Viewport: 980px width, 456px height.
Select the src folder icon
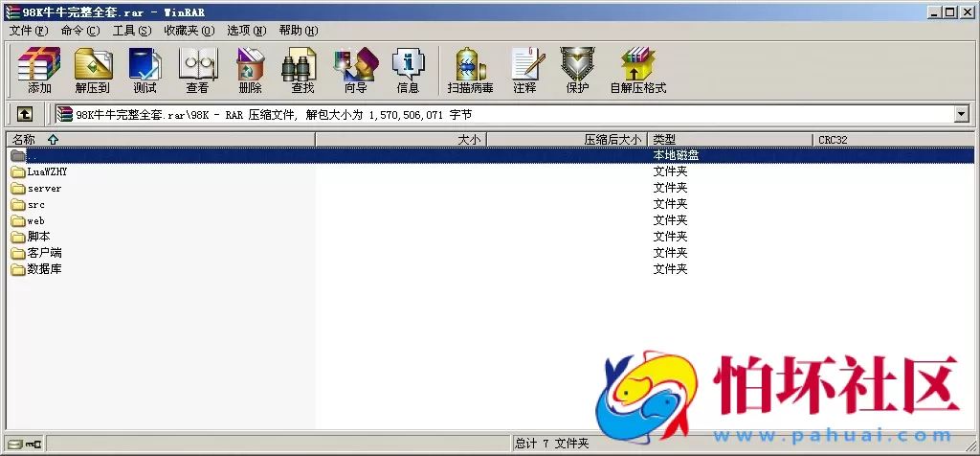(18, 204)
